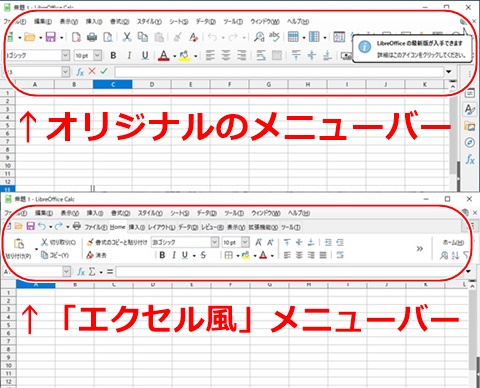Open Save dropdown arrow in standard toolbar
Viewport: 480px width, 388px height.
tap(62, 37)
